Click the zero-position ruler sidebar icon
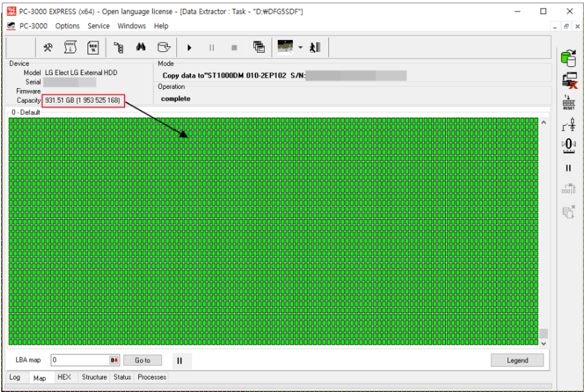 (x=569, y=145)
